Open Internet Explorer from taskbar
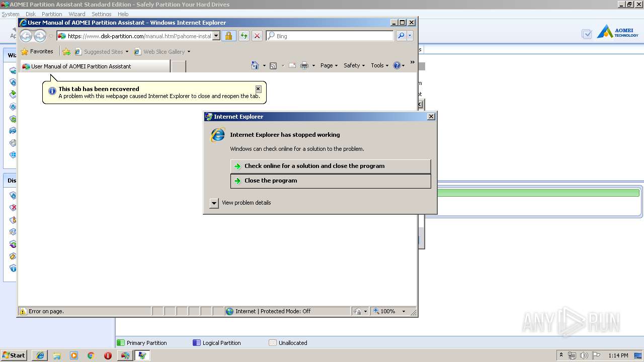Image resolution: width=644 pixels, height=362 pixels. tap(40, 355)
